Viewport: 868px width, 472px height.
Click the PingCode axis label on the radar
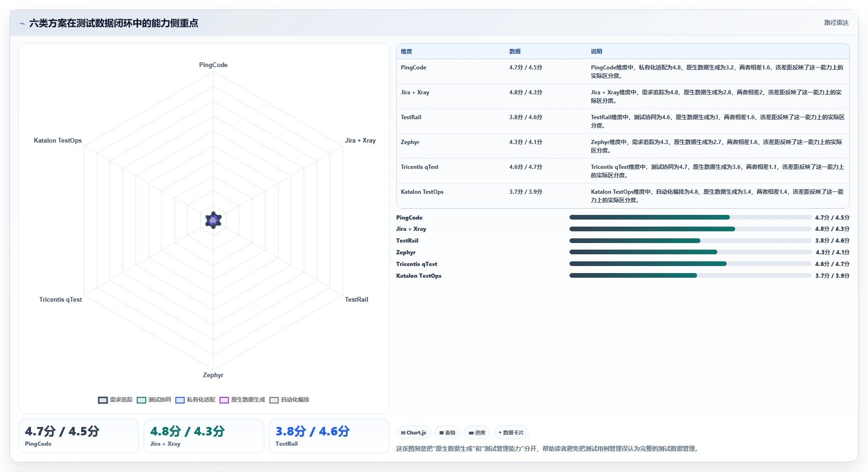point(213,65)
